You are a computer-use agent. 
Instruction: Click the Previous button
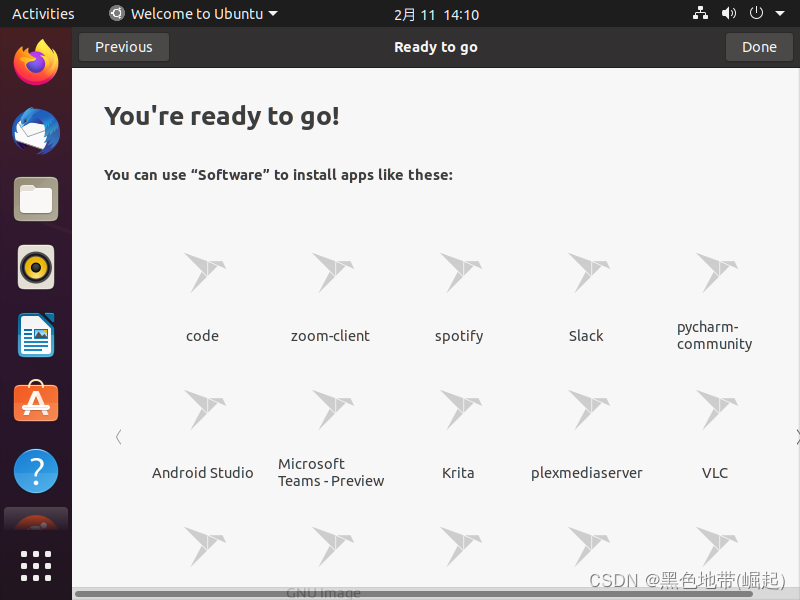point(124,47)
